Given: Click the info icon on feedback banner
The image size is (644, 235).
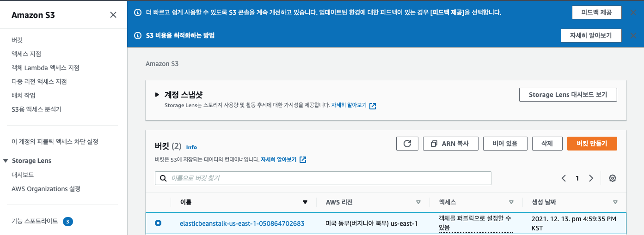Looking at the screenshot, I should (137, 12).
